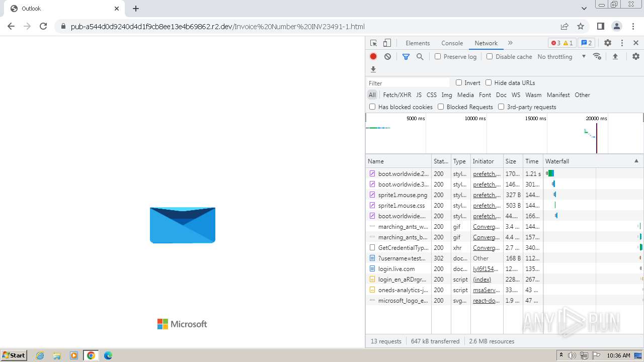The height and width of the screenshot is (362, 644).
Task: Enable Disable cache checkbox
Action: [490, 57]
